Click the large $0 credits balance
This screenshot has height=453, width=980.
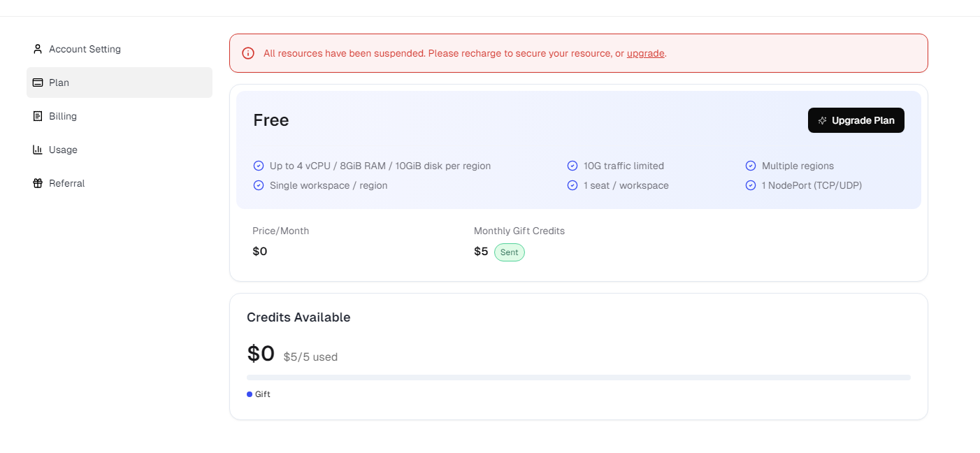[261, 354]
